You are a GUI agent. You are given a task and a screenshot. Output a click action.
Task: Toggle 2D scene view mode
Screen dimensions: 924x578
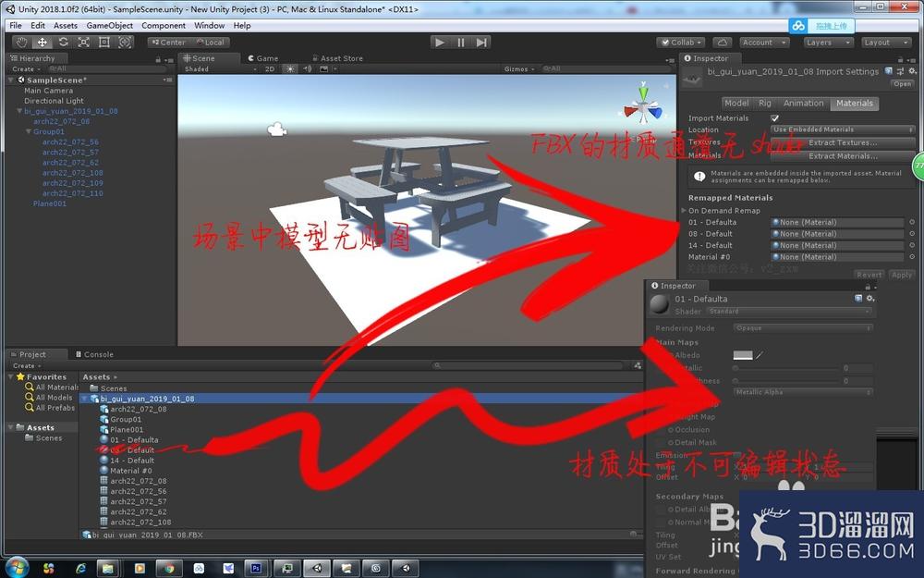pos(270,69)
